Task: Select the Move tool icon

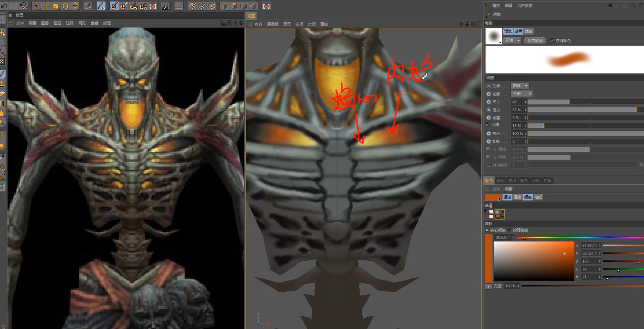Action: pos(46,6)
